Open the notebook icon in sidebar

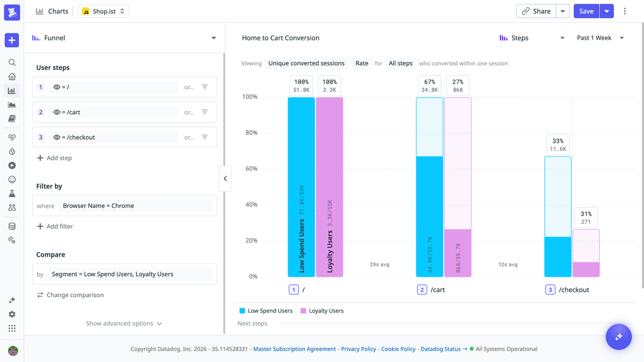click(12, 119)
